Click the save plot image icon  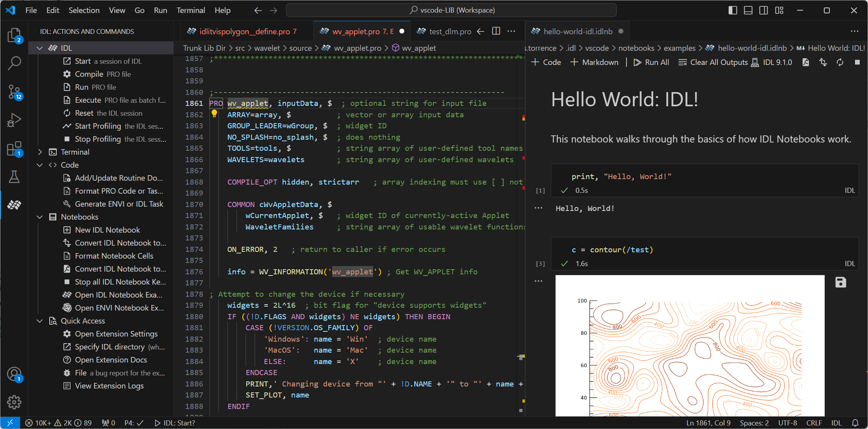[x=840, y=282]
